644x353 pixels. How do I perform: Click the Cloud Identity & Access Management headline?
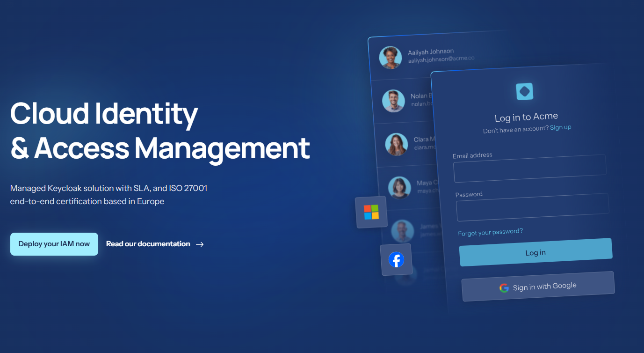coord(159,131)
